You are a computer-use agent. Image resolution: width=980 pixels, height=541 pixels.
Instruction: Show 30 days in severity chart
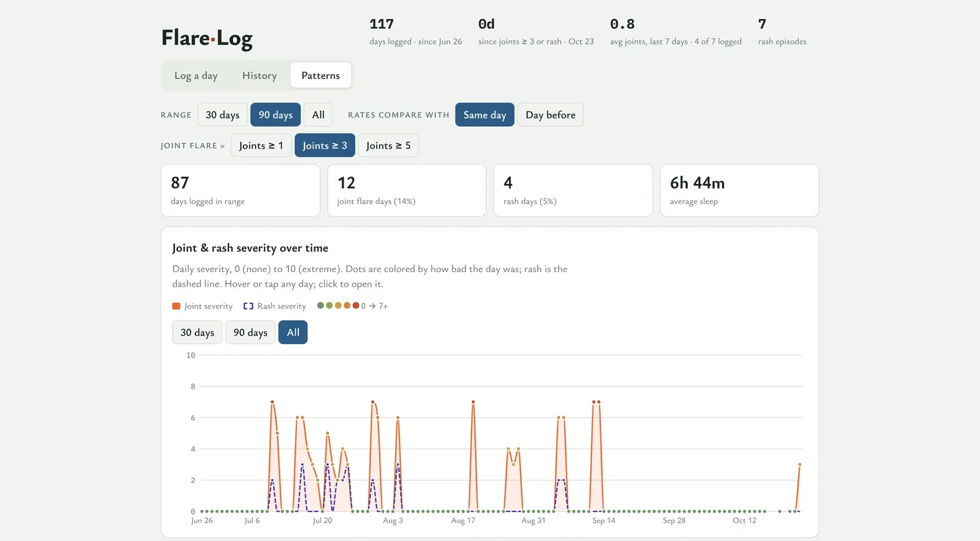[x=197, y=332]
